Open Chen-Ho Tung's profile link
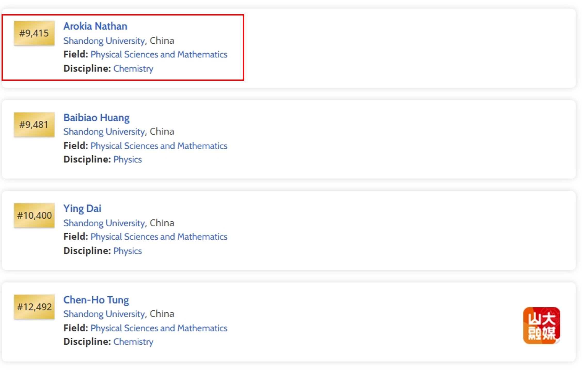 coord(96,300)
